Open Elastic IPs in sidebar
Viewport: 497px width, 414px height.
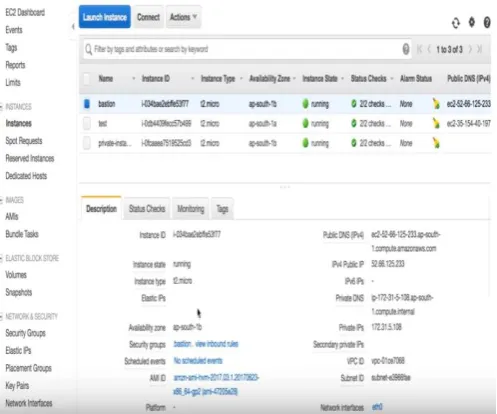[18, 351]
